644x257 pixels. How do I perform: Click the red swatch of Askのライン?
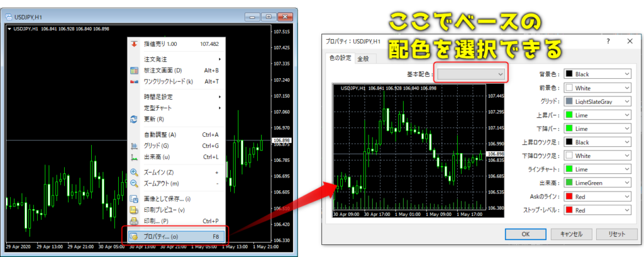coord(569,196)
